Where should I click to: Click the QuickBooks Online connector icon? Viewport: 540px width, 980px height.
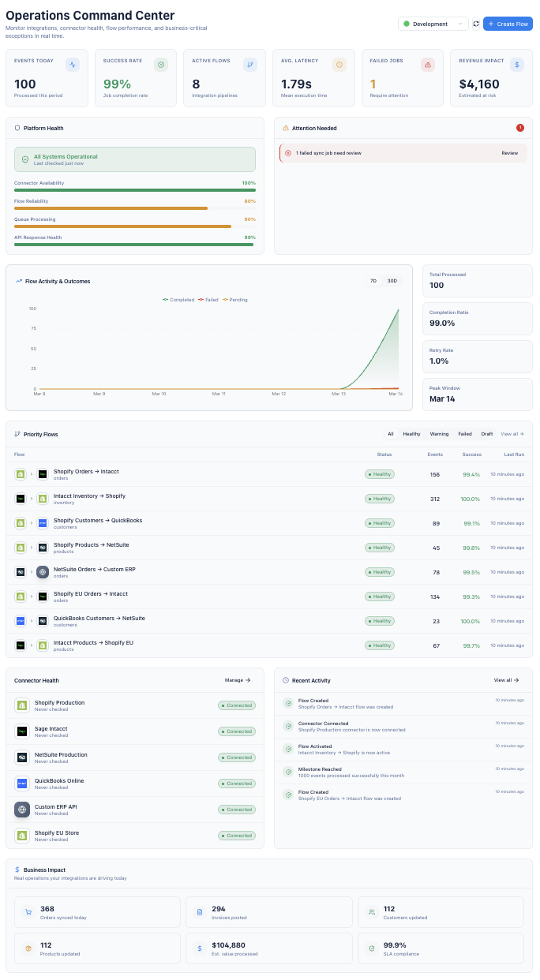(x=23, y=783)
